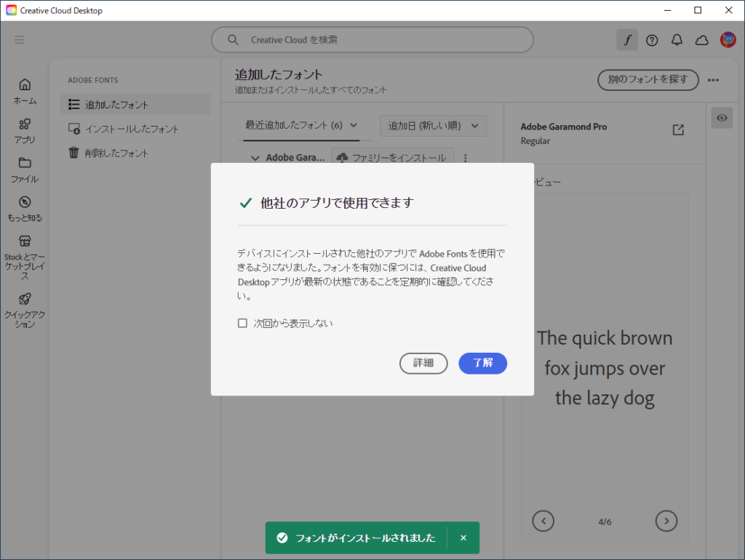Click the Adobe Garamond Pro title text

coord(564,127)
